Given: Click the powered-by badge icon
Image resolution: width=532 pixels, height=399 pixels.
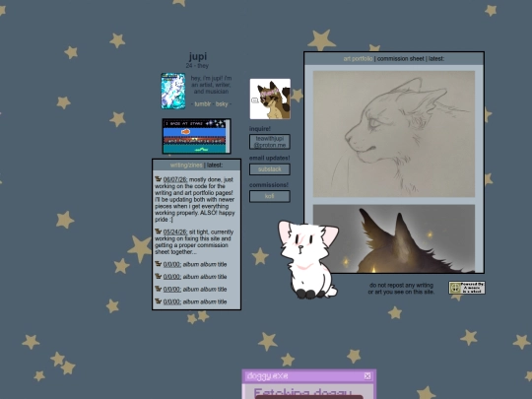Looking at the screenshot, I should 467,288.
